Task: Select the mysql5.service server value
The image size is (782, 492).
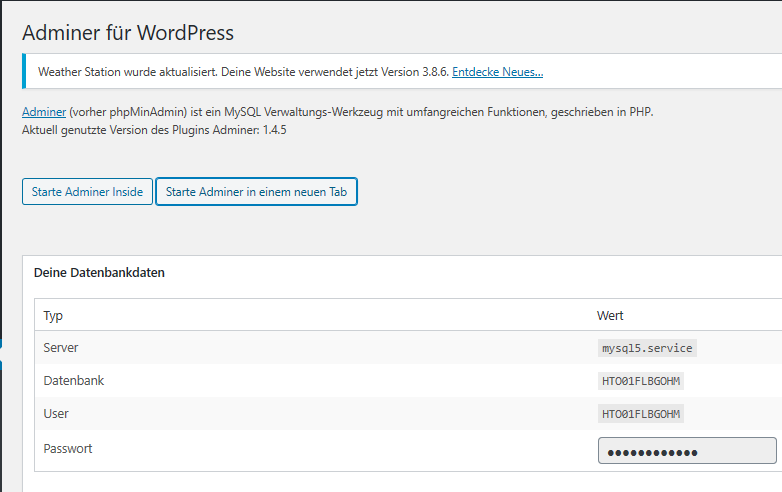Action: click(647, 348)
